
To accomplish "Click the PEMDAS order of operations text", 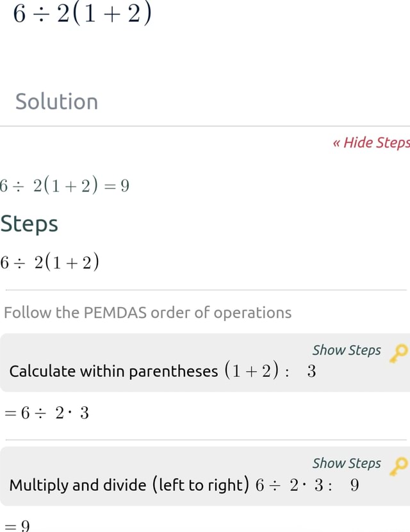I will 145,313.
